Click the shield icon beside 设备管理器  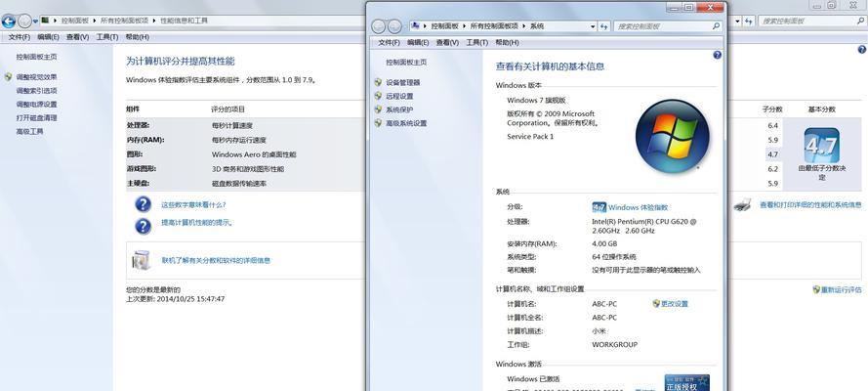pyautogui.click(x=378, y=82)
